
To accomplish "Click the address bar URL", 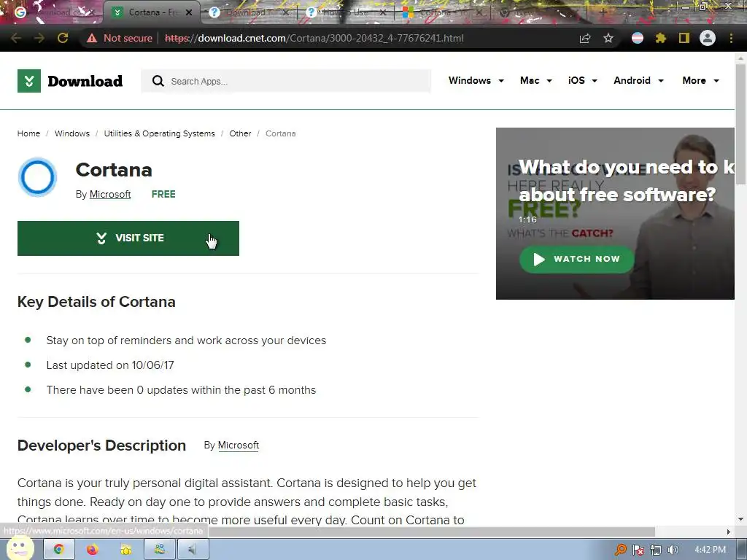I will (314, 38).
